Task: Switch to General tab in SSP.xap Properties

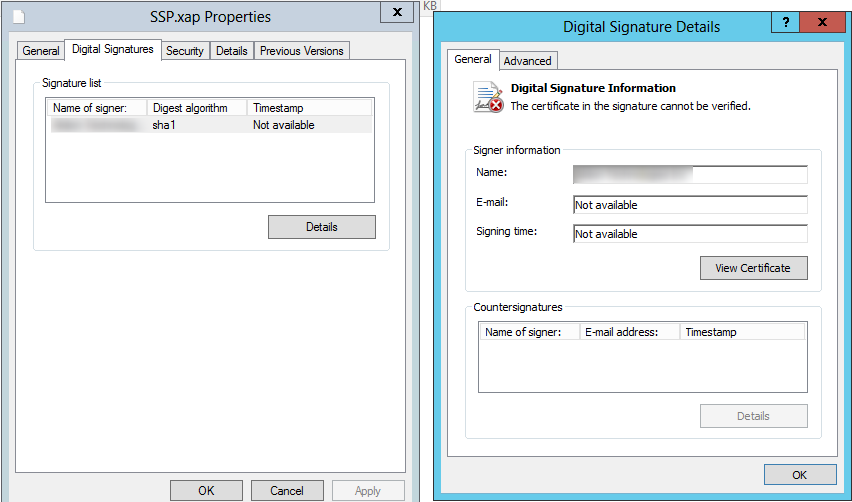Action: [x=41, y=51]
